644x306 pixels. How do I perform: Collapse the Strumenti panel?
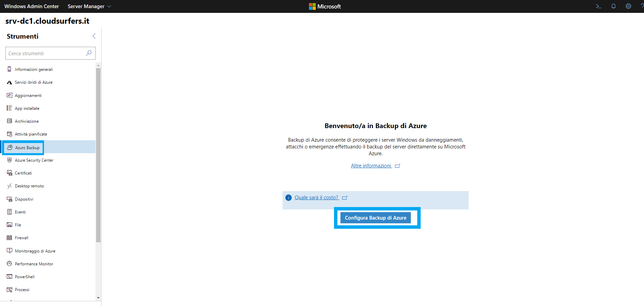(94, 36)
